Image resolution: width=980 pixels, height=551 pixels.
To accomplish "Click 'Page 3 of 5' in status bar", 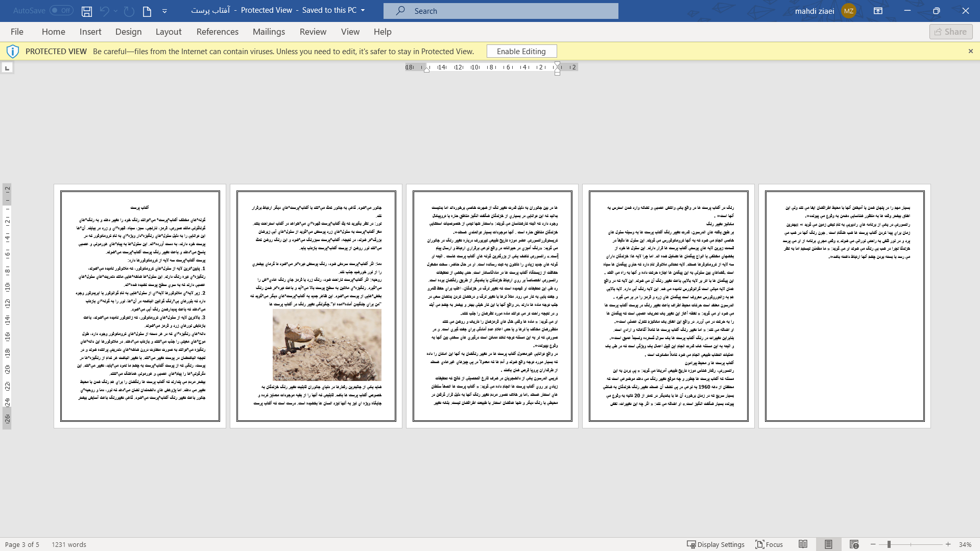I will (22, 544).
